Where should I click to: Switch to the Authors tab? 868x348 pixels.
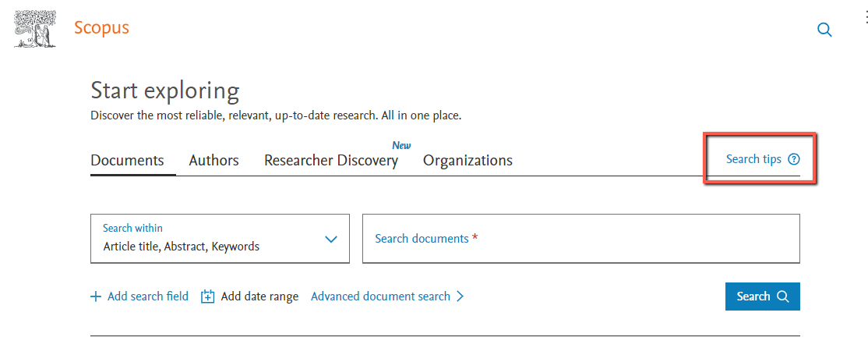[214, 161]
